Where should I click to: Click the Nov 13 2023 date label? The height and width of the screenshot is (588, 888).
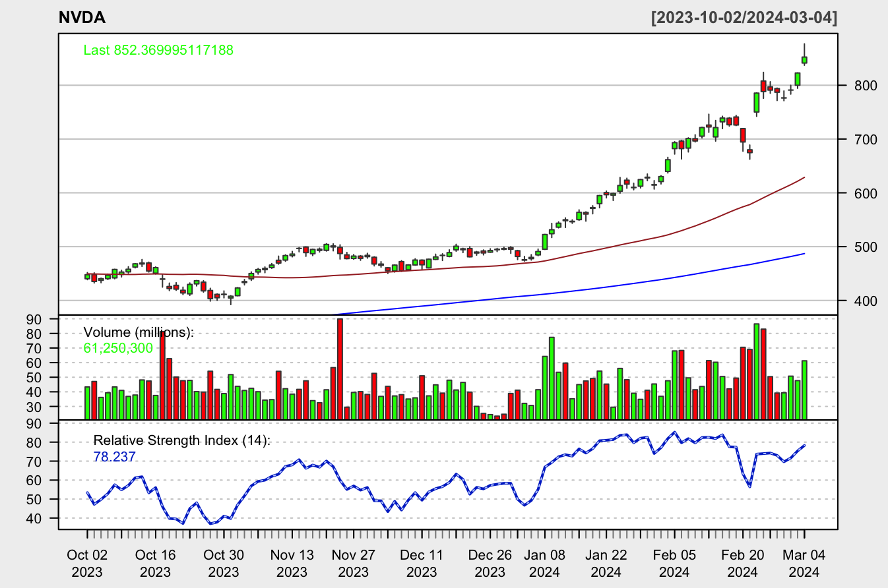coord(292,562)
